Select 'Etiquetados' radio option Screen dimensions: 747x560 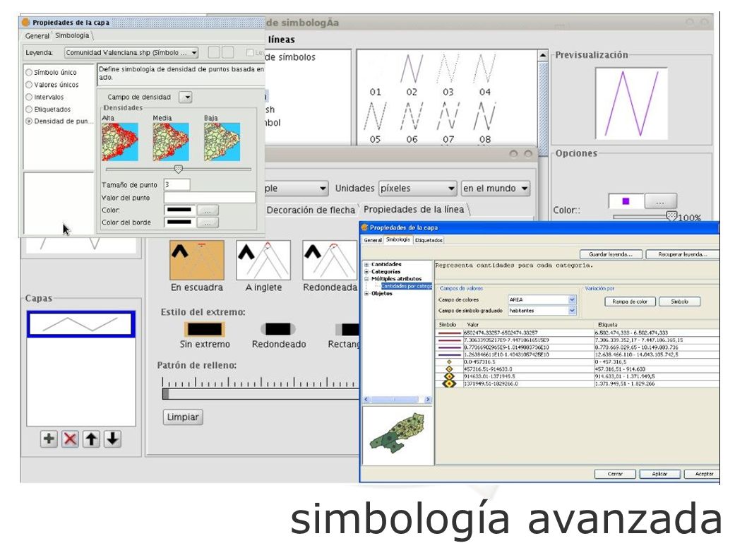(29, 109)
